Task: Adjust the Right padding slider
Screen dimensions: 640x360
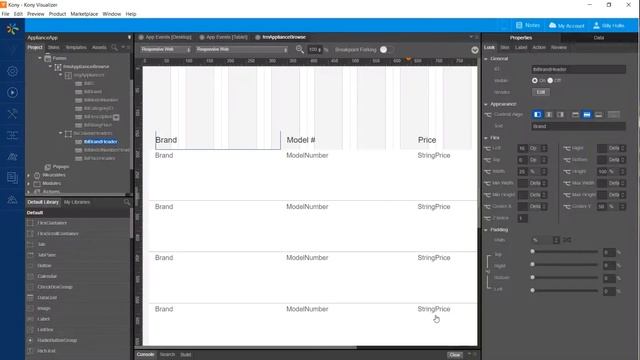Action: click(x=565, y=264)
